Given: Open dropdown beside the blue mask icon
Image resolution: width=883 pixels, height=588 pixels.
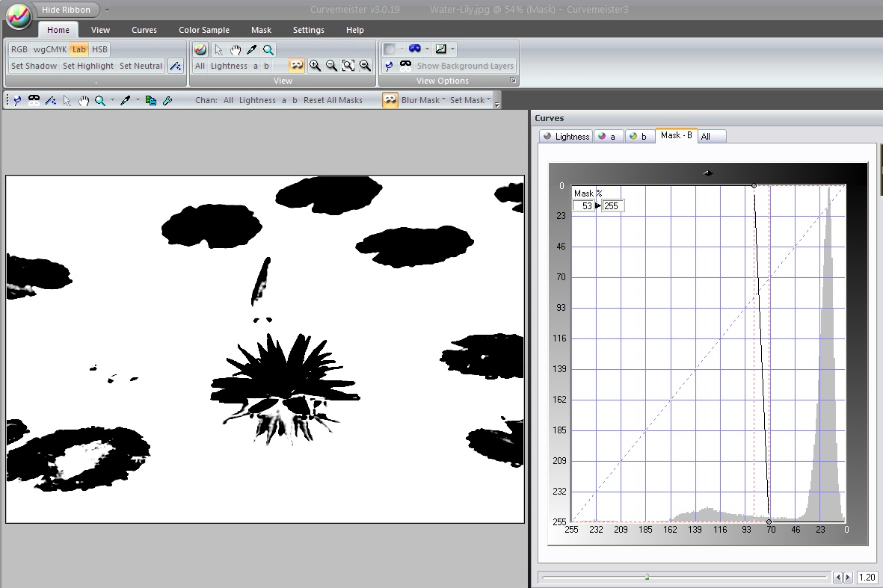Looking at the screenshot, I should (427, 49).
